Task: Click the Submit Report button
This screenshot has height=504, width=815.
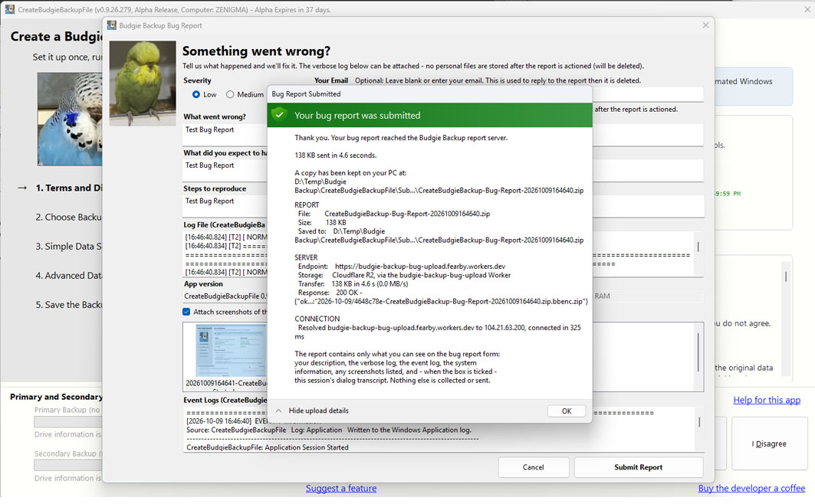Action: [x=639, y=467]
